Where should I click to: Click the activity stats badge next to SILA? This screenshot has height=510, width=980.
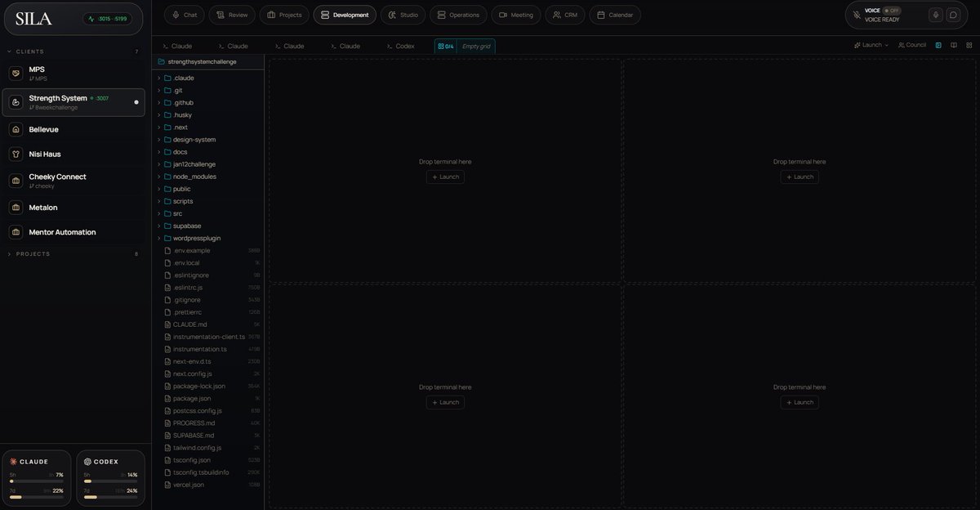click(106, 19)
